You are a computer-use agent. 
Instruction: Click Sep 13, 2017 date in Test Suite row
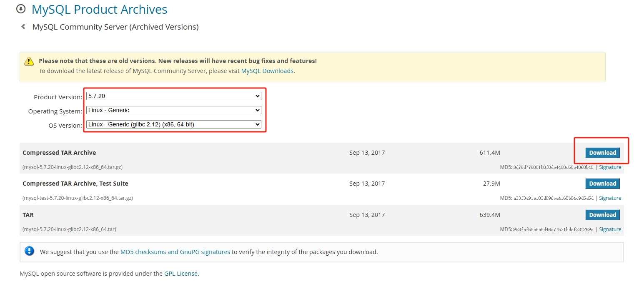point(367,184)
